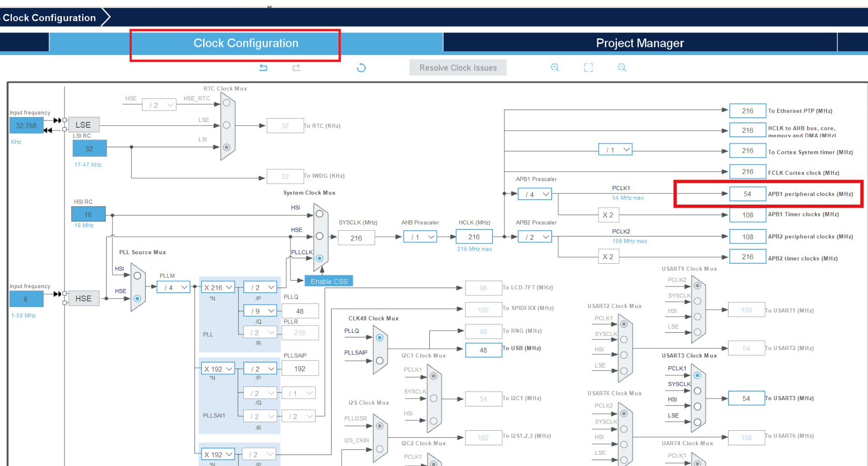868x466 pixels.
Task: Click the fit-to-screen icon
Action: point(588,68)
